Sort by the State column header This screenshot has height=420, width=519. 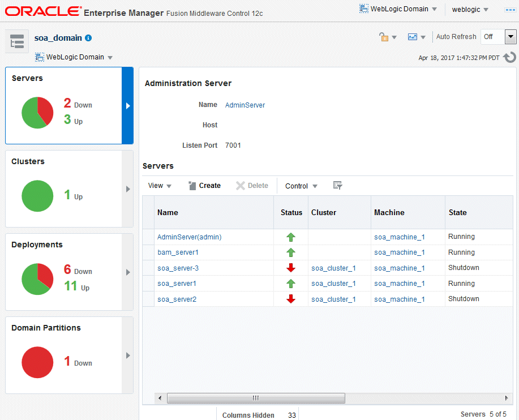(x=479, y=212)
